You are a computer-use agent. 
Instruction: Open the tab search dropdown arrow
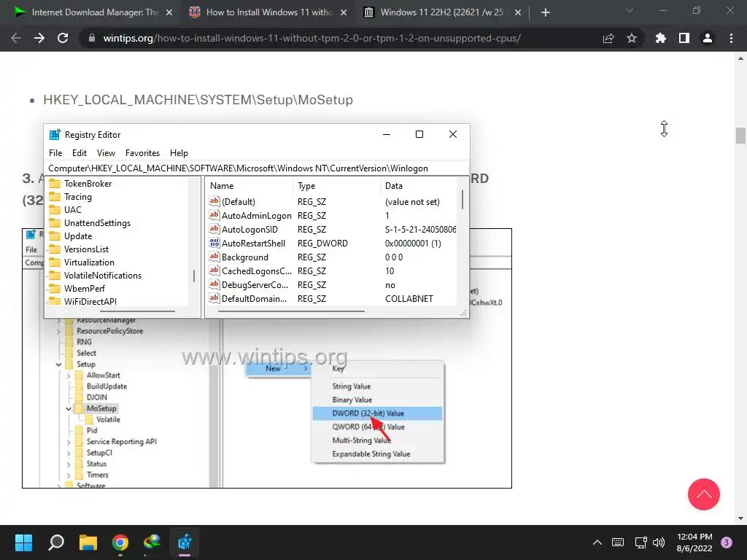pos(630,10)
